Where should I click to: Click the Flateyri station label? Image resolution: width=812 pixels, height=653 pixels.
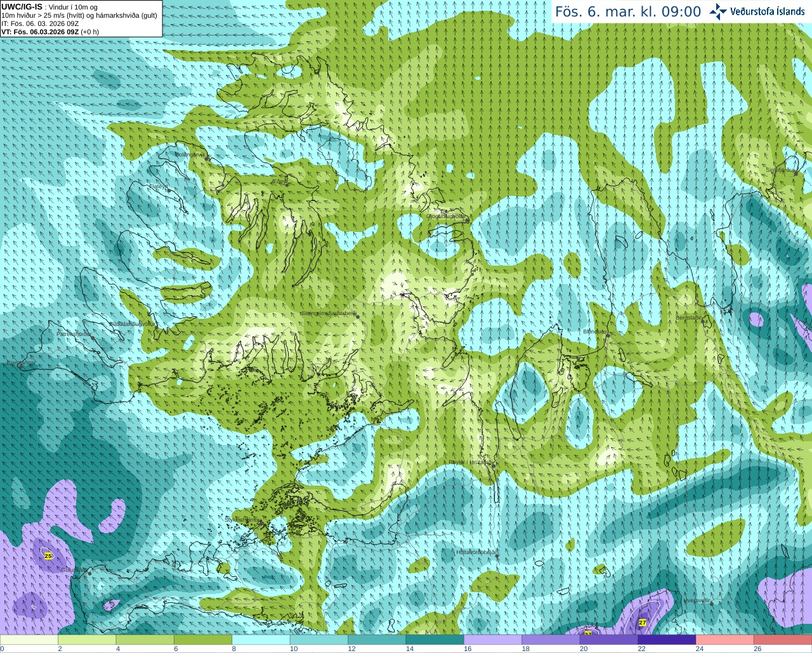pyautogui.click(x=157, y=186)
